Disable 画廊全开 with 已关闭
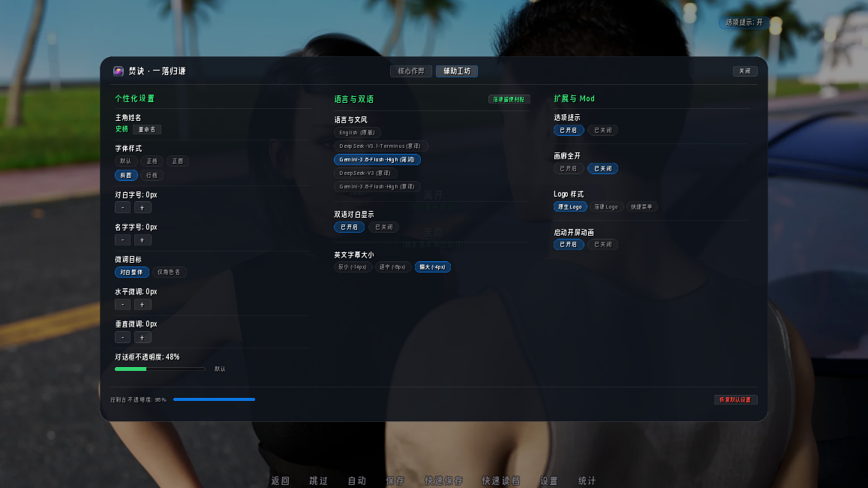 pyautogui.click(x=603, y=168)
